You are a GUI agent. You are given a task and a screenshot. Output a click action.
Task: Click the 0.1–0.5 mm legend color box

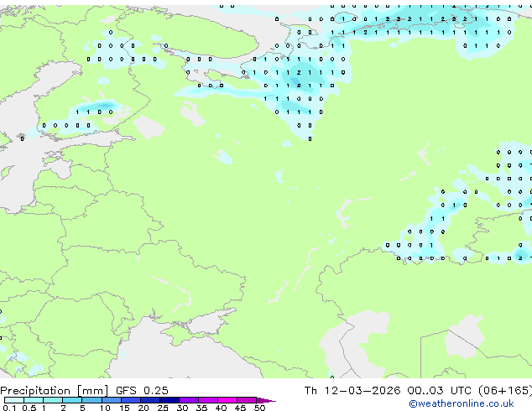[x=14, y=400]
